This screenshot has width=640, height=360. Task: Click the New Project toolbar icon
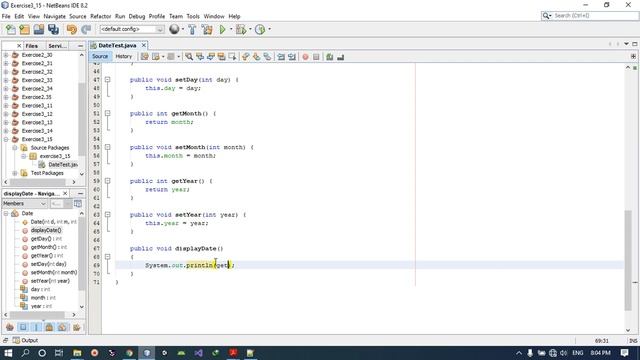pyautogui.click(x=24, y=29)
